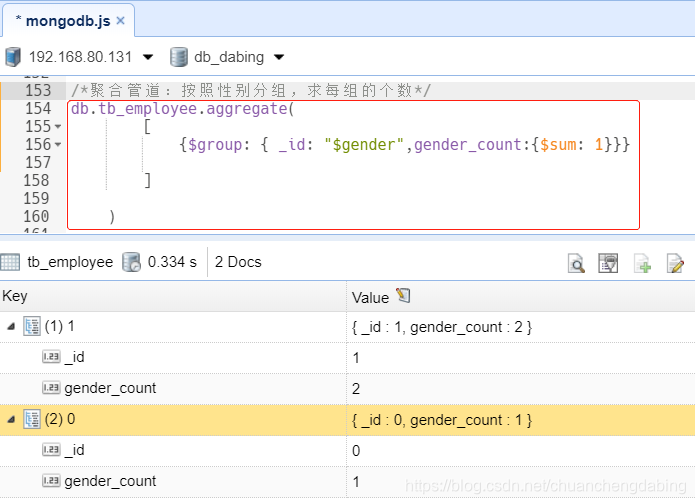Click the view document filter icon
The image size is (695, 504).
608,263
